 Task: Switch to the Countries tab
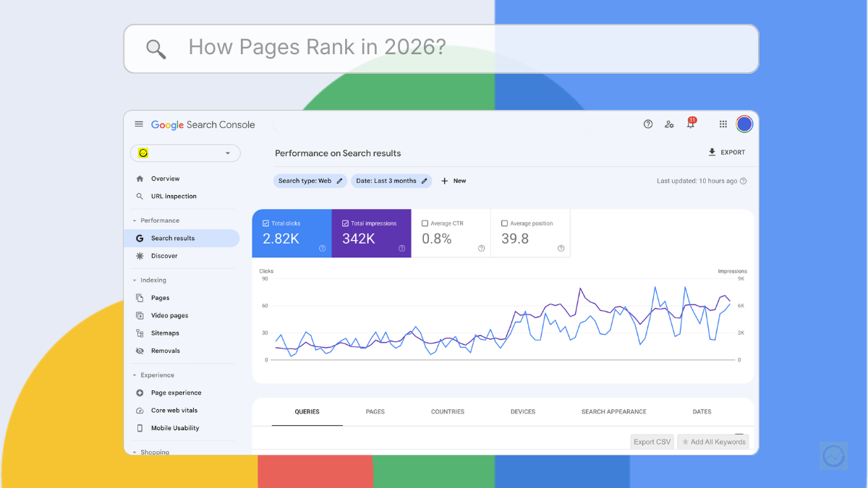tap(447, 411)
